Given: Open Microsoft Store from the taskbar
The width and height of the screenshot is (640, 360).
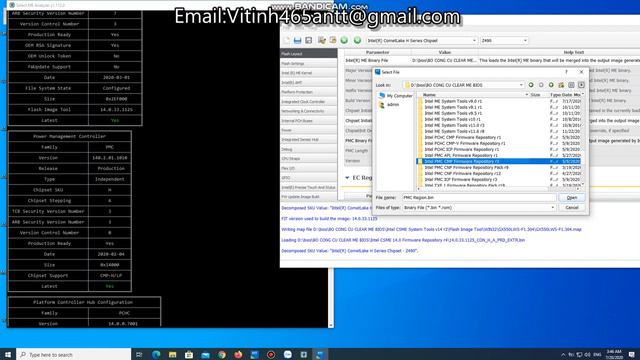Looking at the screenshot, I should (x=189, y=354).
